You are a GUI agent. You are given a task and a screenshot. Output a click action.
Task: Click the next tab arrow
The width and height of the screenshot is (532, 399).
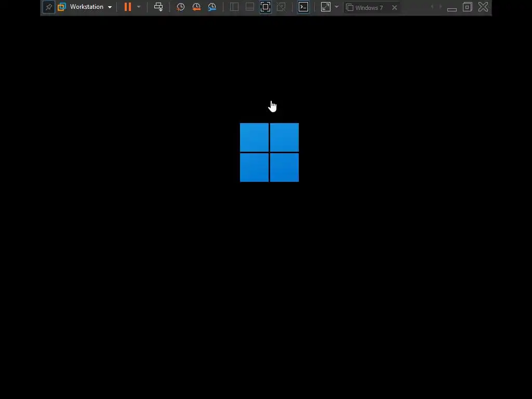[441, 7]
